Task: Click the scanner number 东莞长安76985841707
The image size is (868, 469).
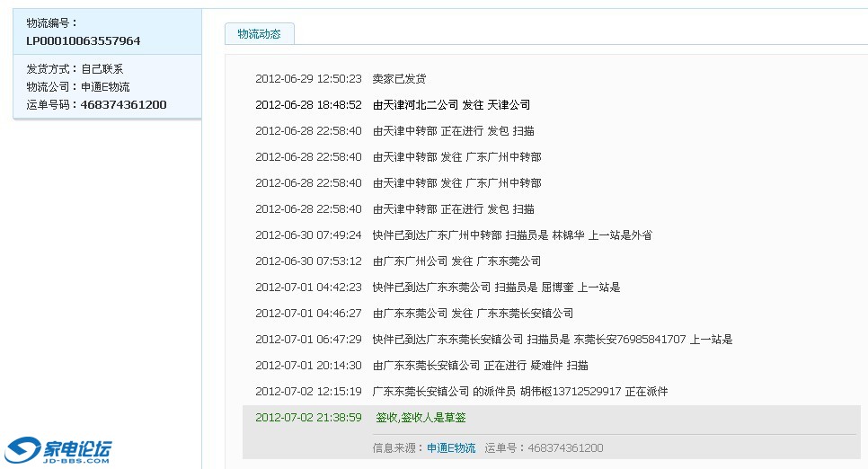Action: 629,340
